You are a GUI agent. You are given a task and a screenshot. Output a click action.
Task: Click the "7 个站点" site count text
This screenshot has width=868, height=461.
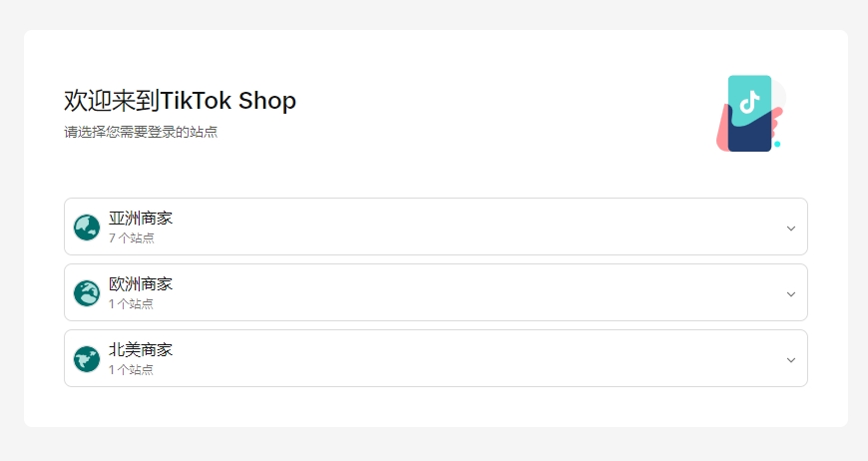pyautogui.click(x=132, y=238)
